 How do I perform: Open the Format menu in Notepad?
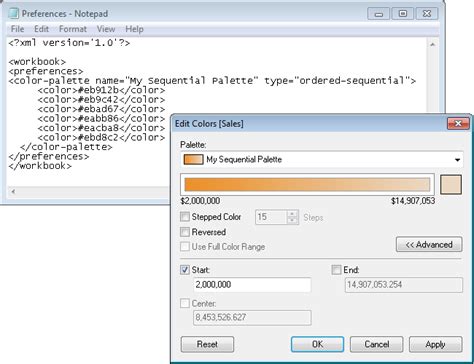[x=73, y=29]
